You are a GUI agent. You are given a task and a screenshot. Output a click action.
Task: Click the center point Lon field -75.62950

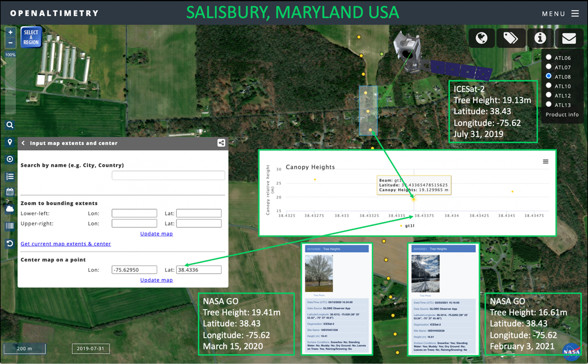click(x=134, y=270)
